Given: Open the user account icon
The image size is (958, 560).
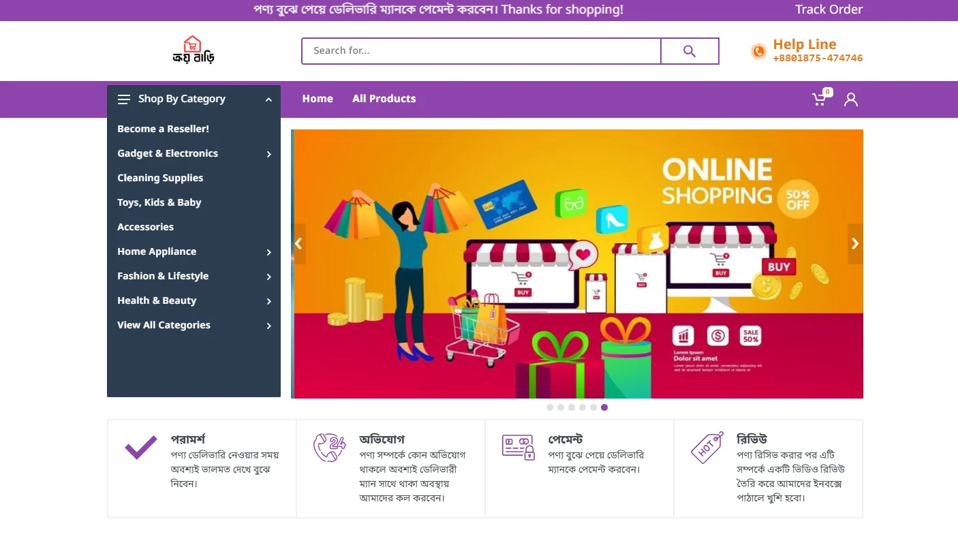Looking at the screenshot, I should pyautogui.click(x=851, y=99).
